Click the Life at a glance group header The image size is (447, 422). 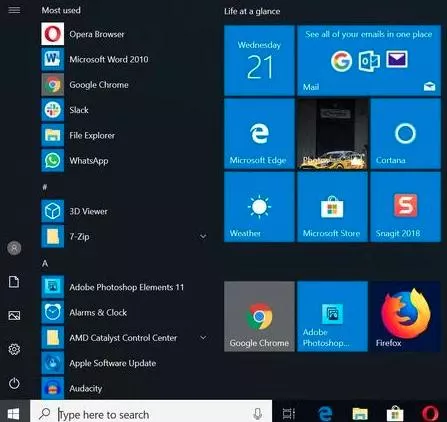(252, 11)
